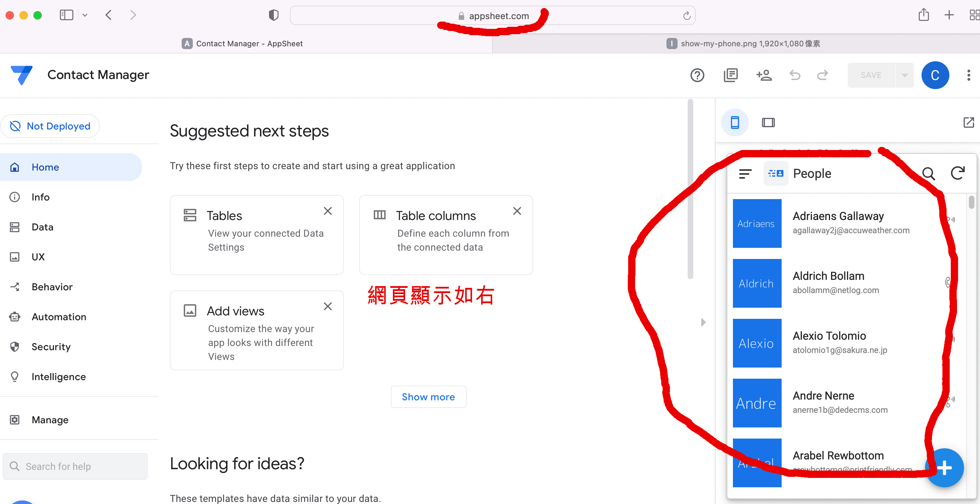The height and width of the screenshot is (504, 980).
Task: Click the Show more button
Action: coord(428,397)
